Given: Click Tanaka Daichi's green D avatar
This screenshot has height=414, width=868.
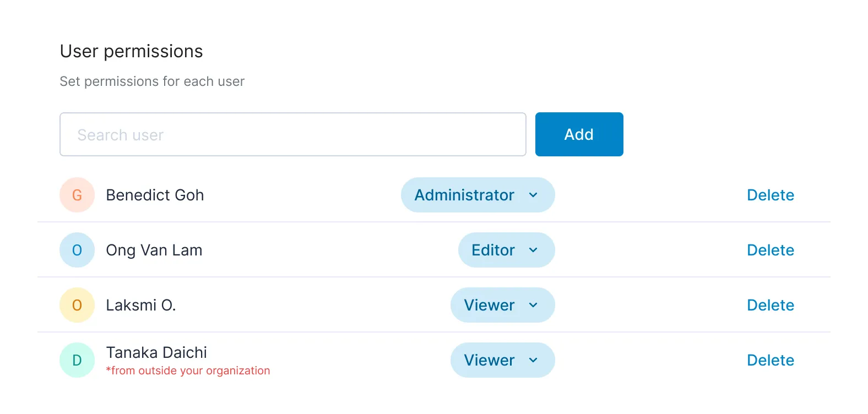Looking at the screenshot, I should (77, 360).
